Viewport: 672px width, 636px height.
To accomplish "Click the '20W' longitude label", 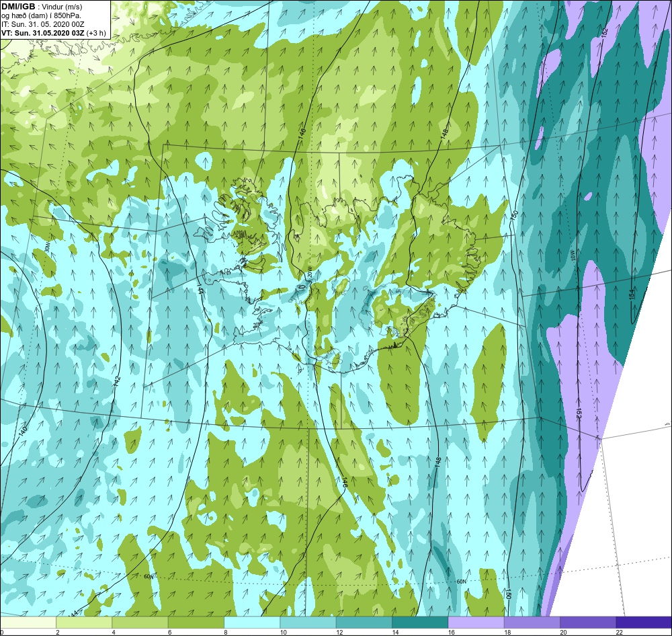I will 309,273.
